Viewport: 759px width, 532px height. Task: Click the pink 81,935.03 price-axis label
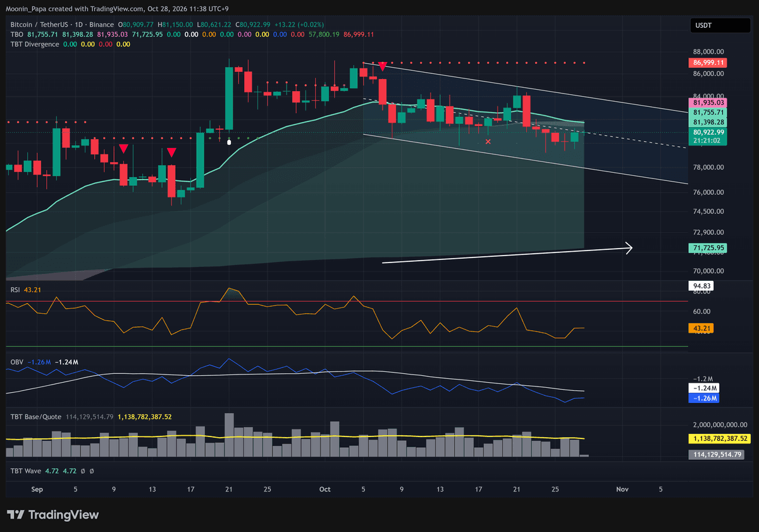tap(708, 102)
